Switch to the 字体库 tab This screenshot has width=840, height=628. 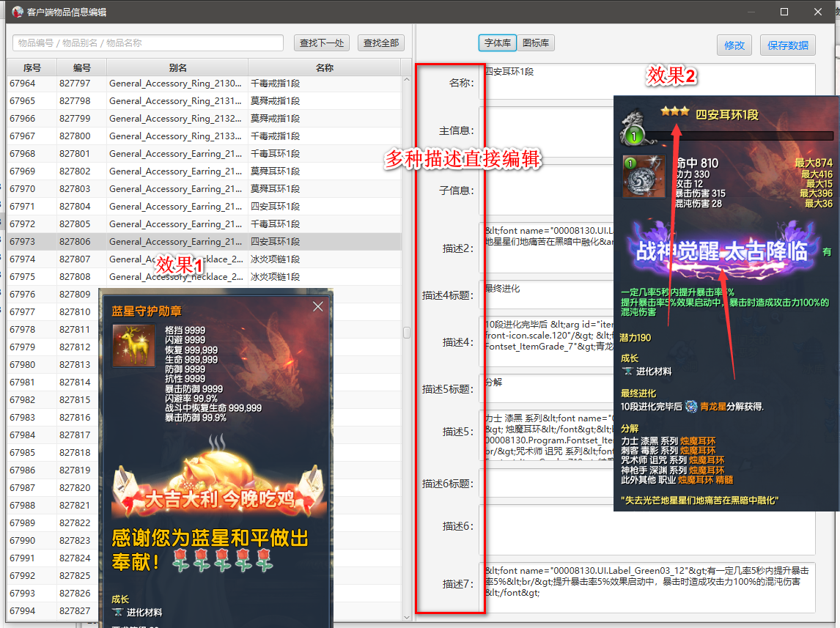[498, 43]
